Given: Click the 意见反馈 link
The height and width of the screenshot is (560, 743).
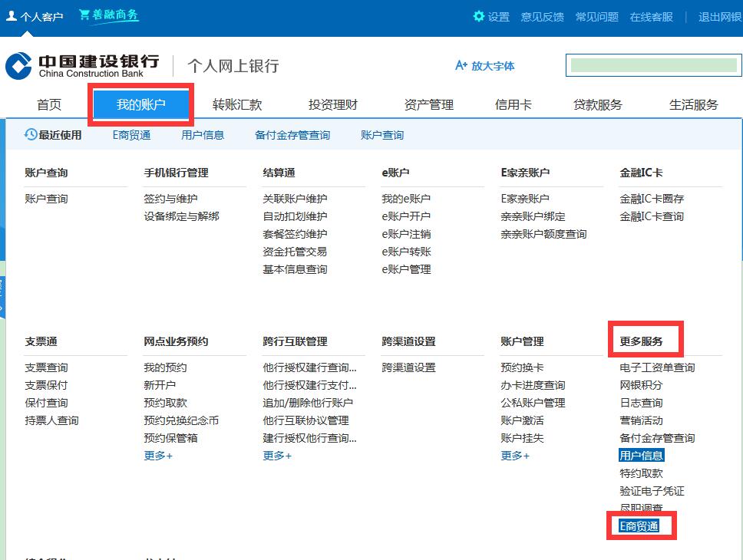Looking at the screenshot, I should click(x=543, y=17).
